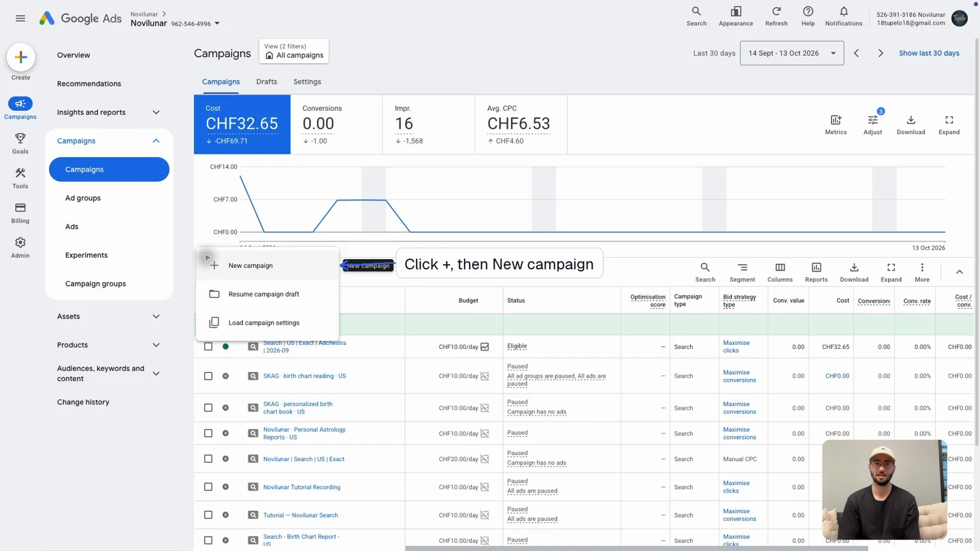Viewport: 980px width, 551px height.
Task: Open chart Metrics selector
Action: point(836,124)
